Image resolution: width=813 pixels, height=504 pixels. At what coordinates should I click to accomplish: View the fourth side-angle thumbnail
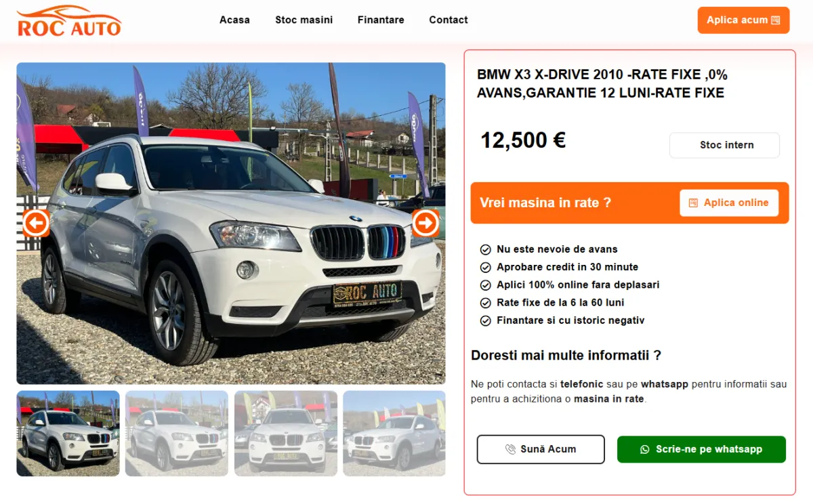pos(394,433)
